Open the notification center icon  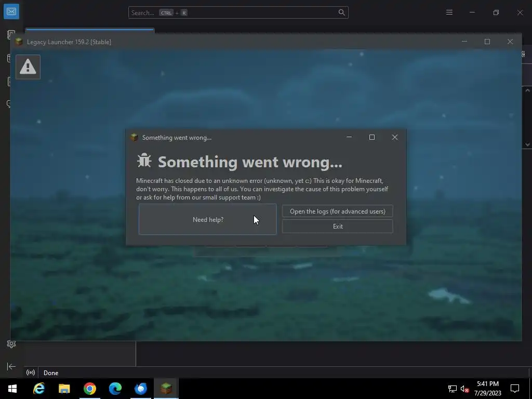[515, 389]
